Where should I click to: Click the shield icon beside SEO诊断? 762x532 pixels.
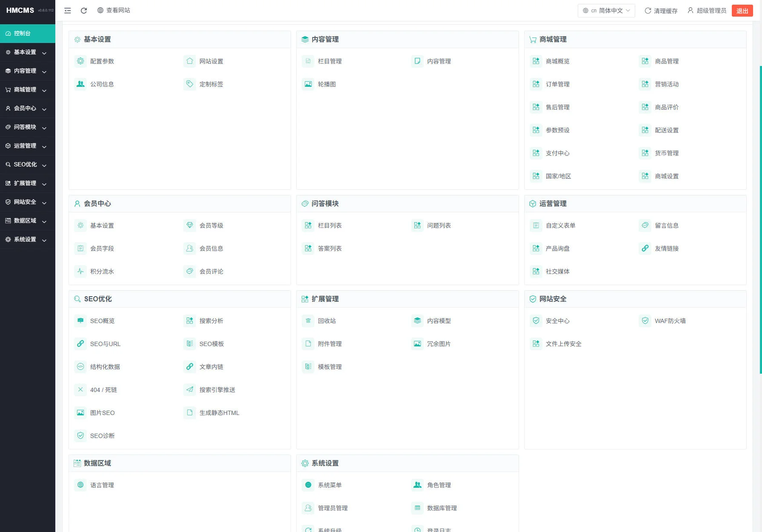[x=80, y=436]
